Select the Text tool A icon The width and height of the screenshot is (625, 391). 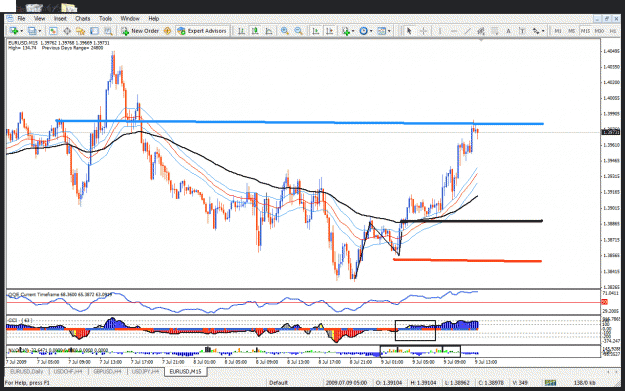[x=508, y=31]
